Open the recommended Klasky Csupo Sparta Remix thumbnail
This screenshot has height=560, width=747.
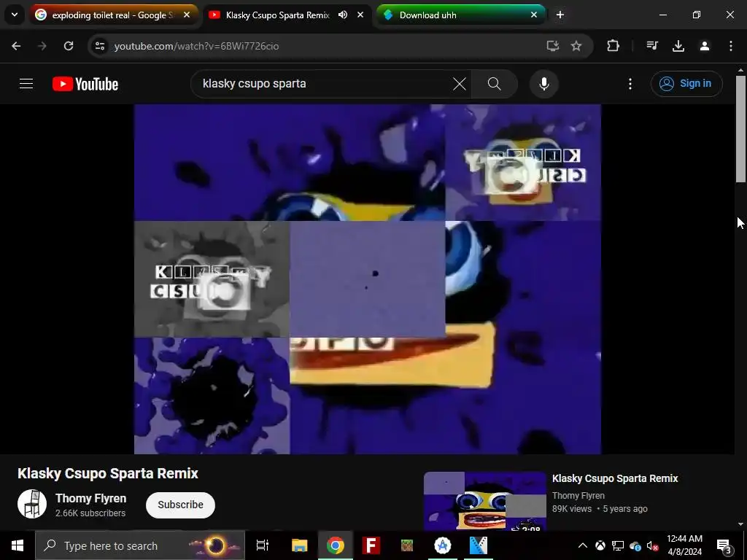[485, 500]
